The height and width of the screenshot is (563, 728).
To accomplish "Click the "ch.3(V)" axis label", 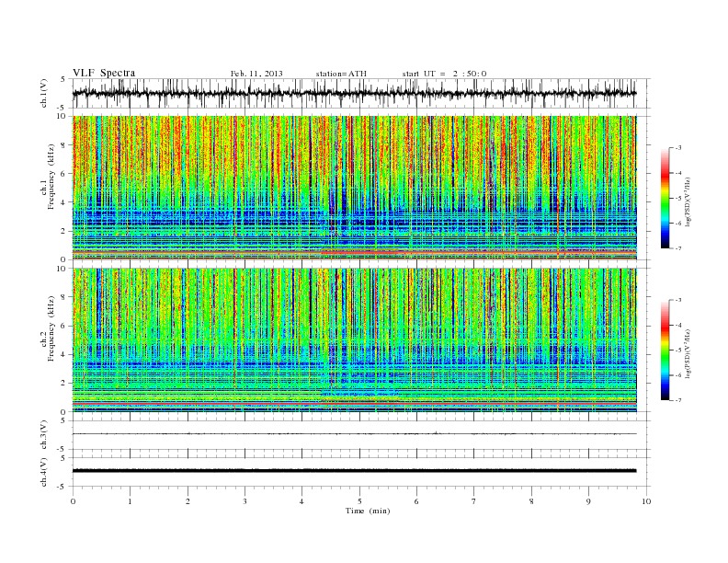I will 44,435.
